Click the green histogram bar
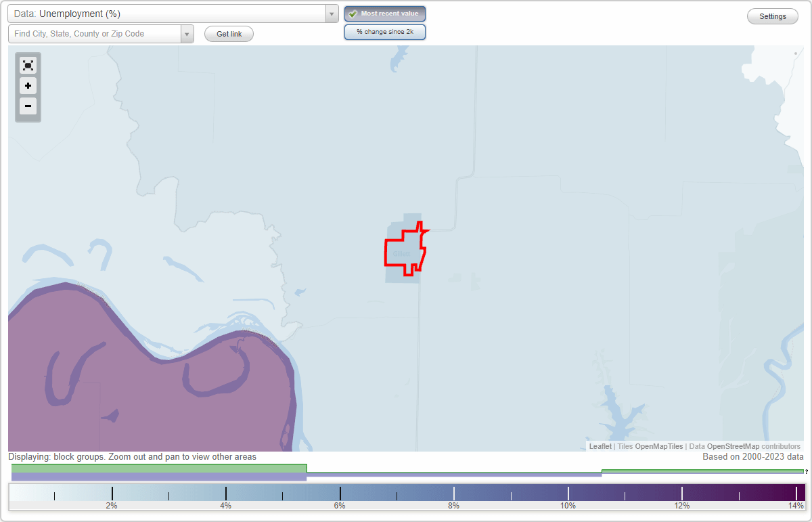812x522 pixels. coord(159,468)
